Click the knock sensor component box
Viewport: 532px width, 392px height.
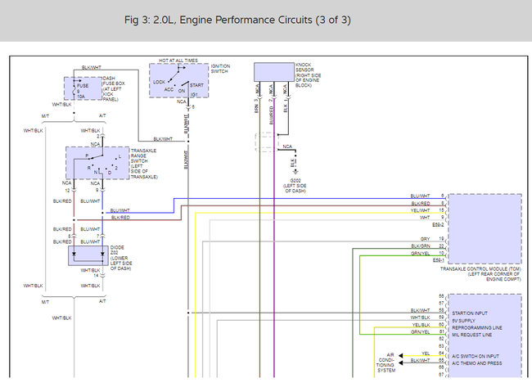(274, 72)
